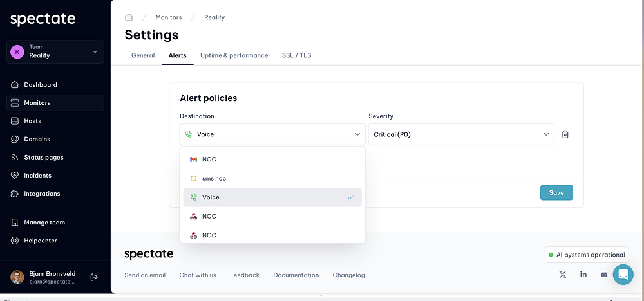The width and height of the screenshot is (644, 301).
Task: Open Status pages in the sidebar
Action: [43, 158]
